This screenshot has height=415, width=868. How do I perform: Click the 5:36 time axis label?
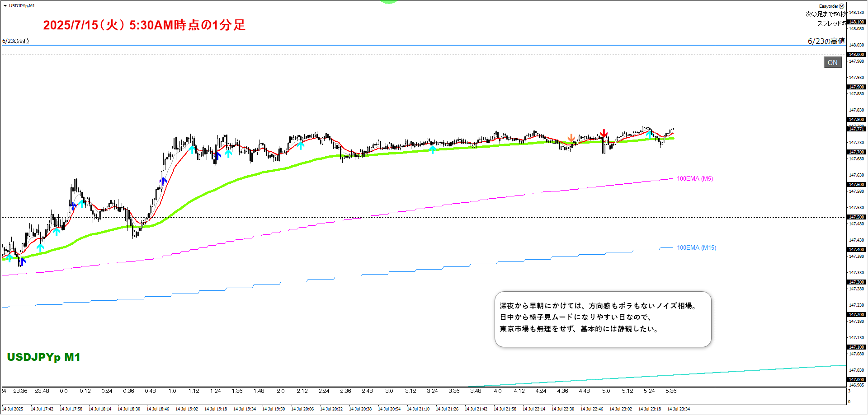(x=671, y=391)
